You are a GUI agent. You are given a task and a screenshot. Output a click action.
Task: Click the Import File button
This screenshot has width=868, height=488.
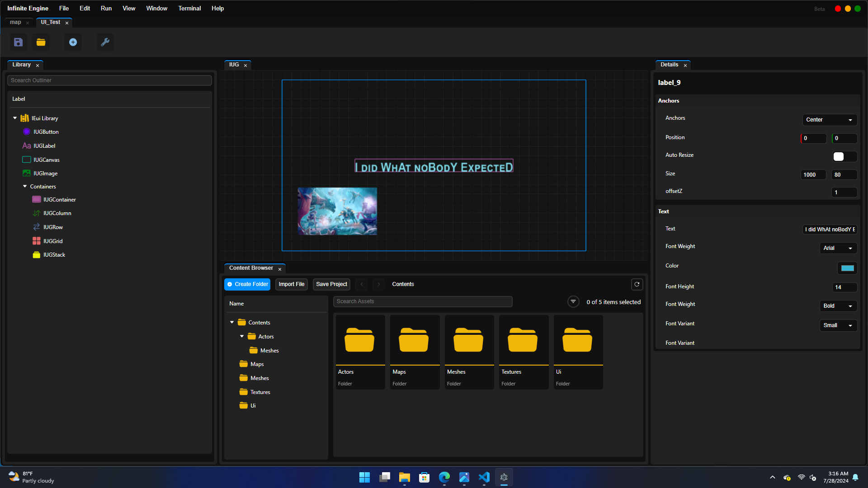tap(291, 284)
